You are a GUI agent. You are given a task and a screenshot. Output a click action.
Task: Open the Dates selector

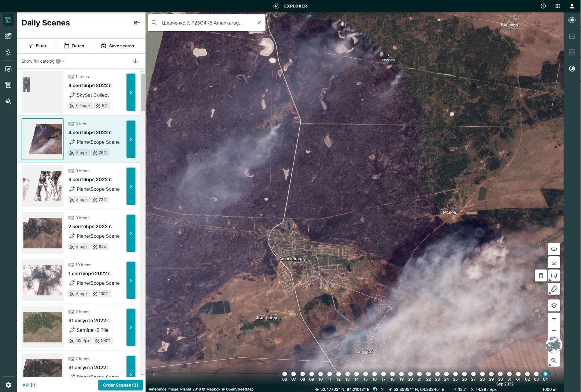pyautogui.click(x=74, y=46)
